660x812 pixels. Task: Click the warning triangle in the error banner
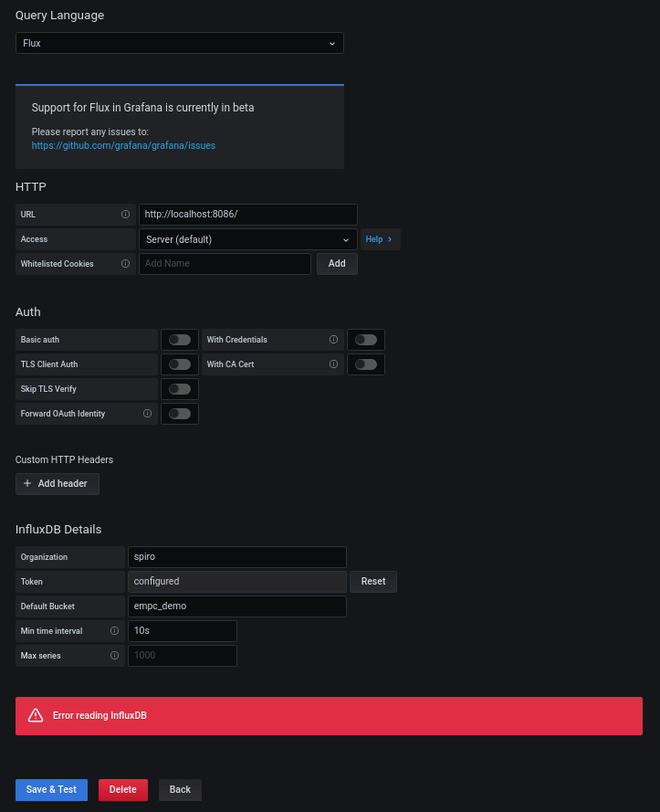(x=36, y=716)
